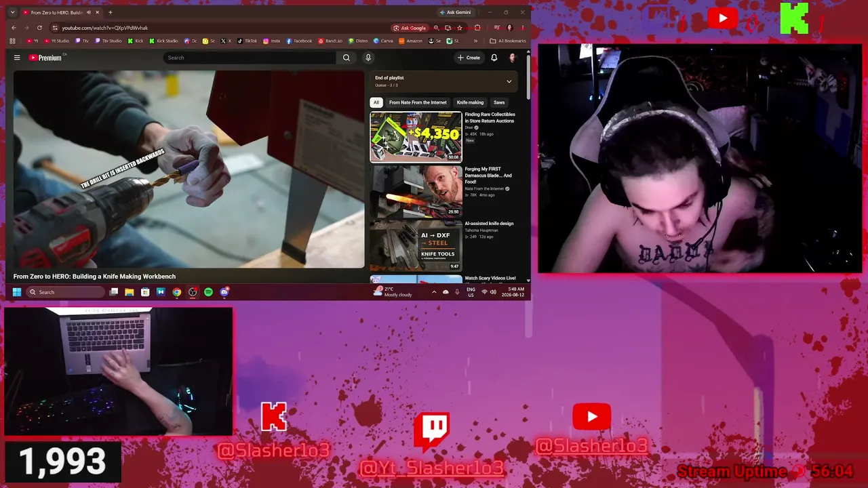Viewport: 868px width, 488px height.
Task: Open Watch Scary Videos Live! title
Action: [x=490, y=278]
